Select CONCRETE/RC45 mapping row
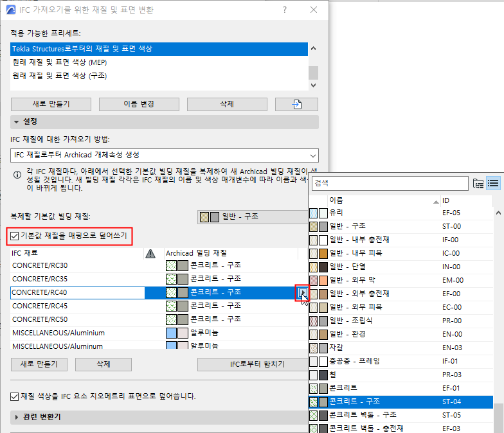Image resolution: width=504 pixels, height=433 pixels. pos(159,306)
